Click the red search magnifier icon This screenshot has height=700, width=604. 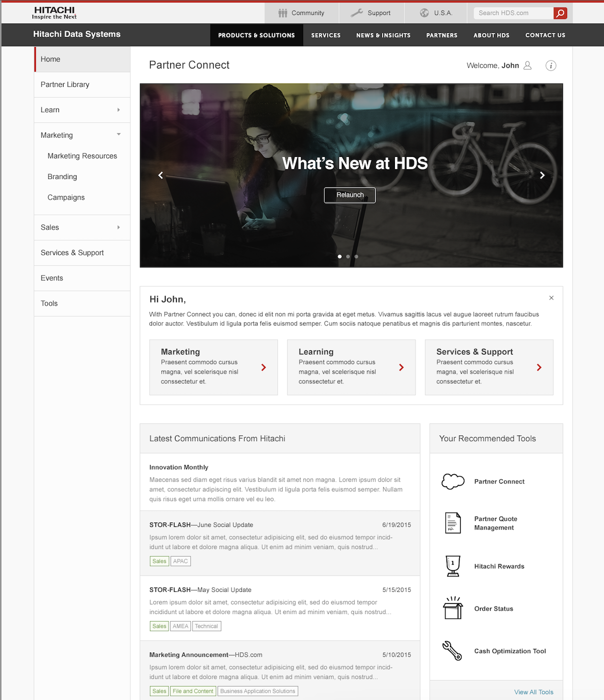click(x=560, y=13)
